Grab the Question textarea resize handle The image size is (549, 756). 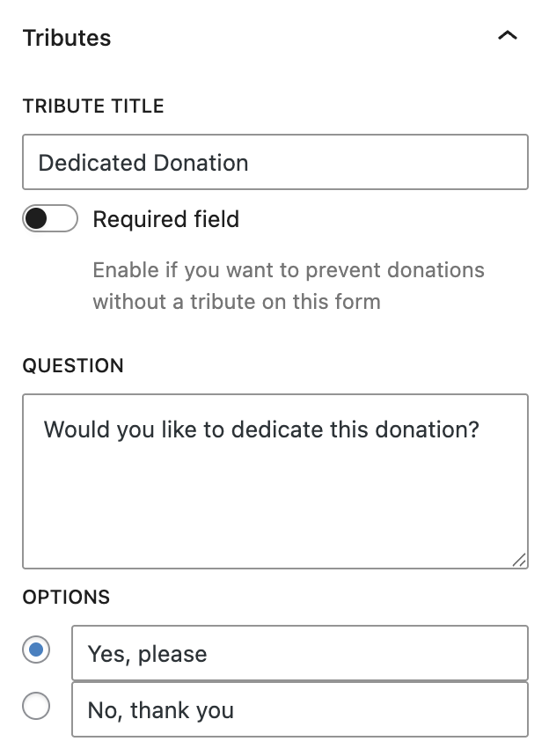pos(519,560)
